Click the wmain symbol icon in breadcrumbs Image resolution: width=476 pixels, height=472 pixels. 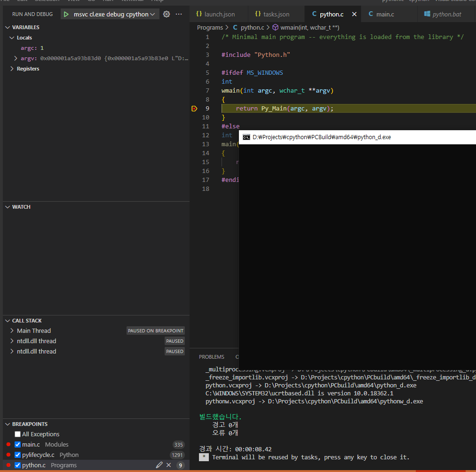276,28
